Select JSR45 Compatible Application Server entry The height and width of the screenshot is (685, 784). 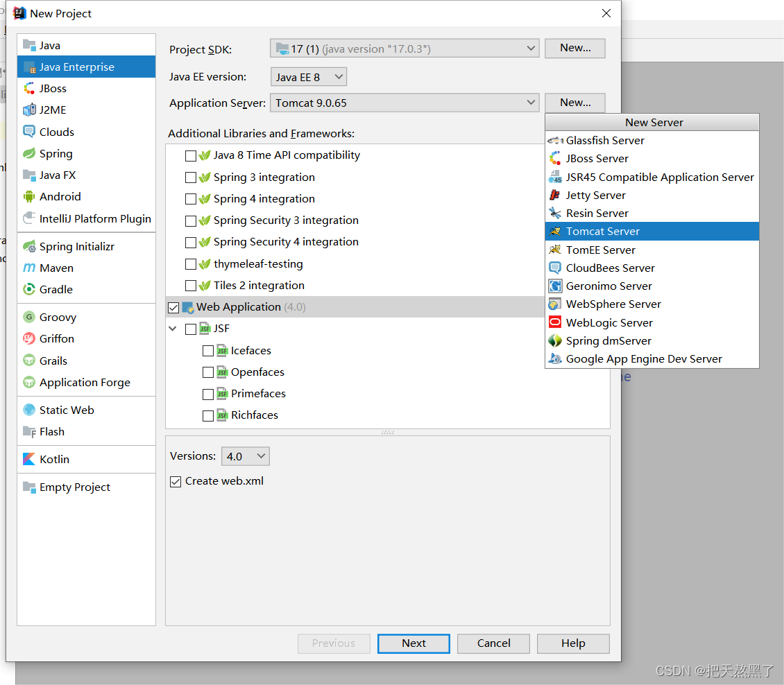652,177
